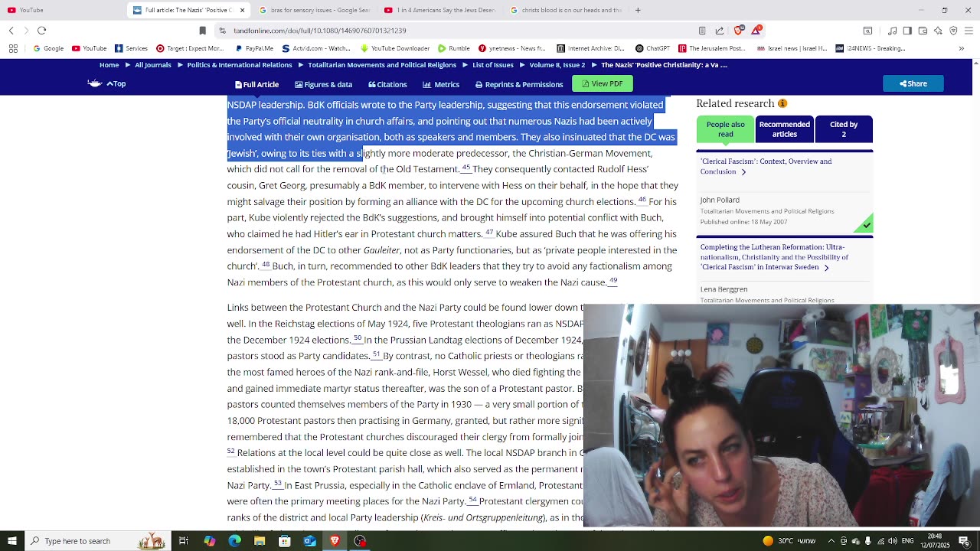Open The Jerusalem Post bookmark
The width and height of the screenshot is (980, 551).
[711, 48]
